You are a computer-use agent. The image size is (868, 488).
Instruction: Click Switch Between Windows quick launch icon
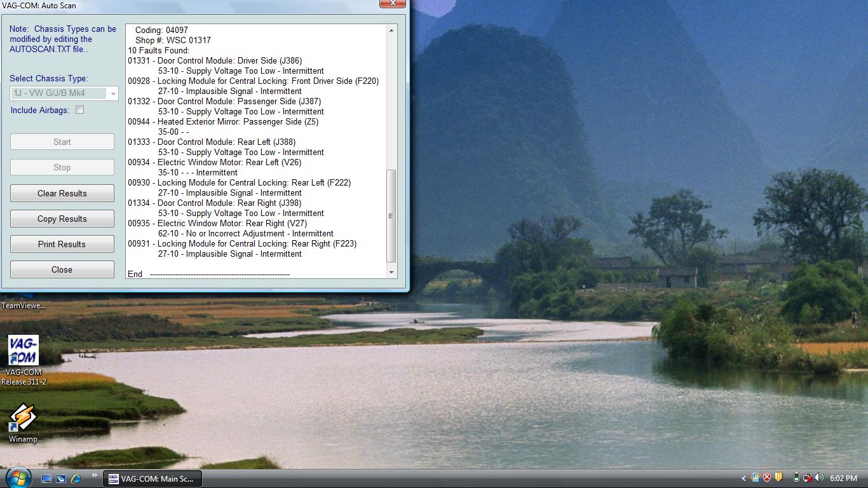coord(61,478)
